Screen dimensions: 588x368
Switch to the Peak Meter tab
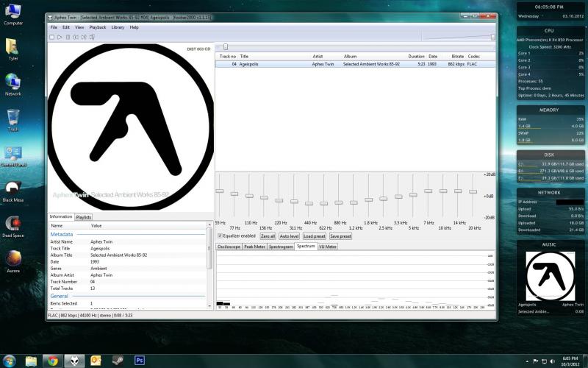pos(254,247)
